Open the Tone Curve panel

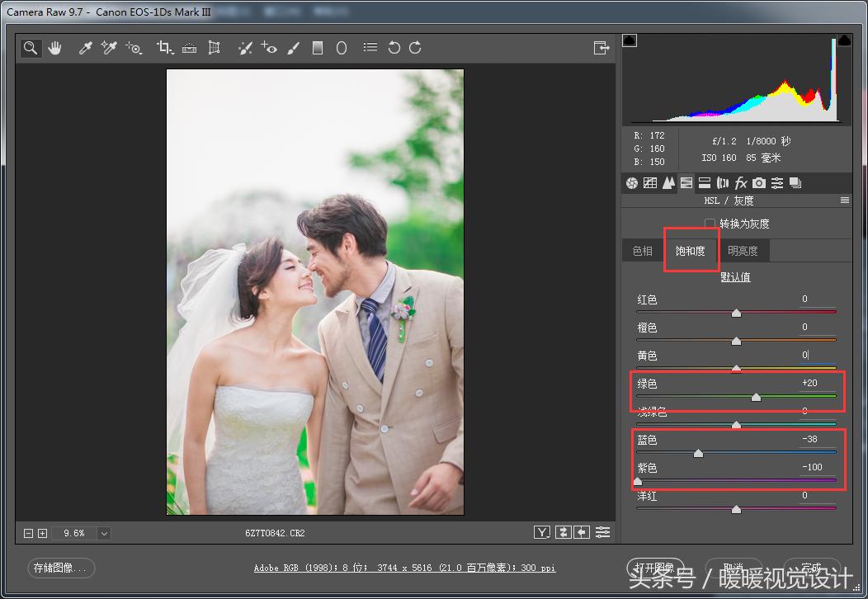650,183
